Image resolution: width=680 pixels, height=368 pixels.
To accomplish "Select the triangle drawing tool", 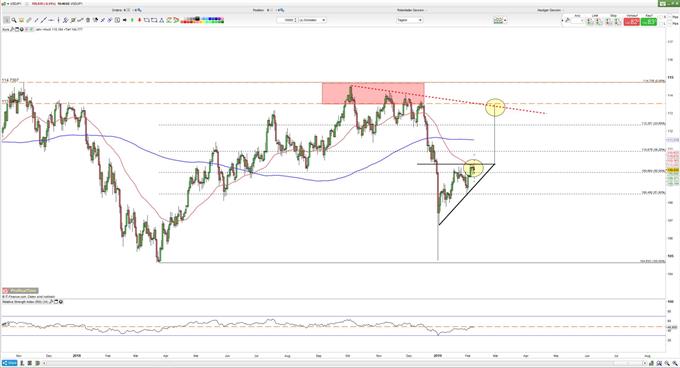I will (x=161, y=20).
